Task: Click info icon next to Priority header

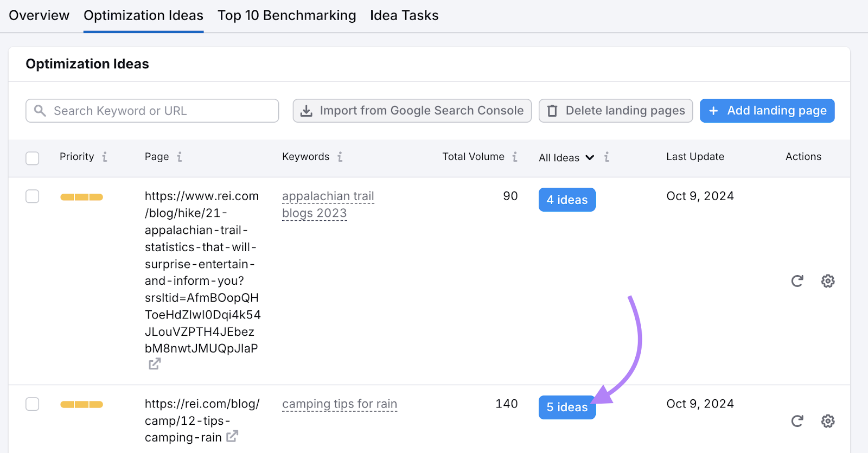Action: point(105,157)
